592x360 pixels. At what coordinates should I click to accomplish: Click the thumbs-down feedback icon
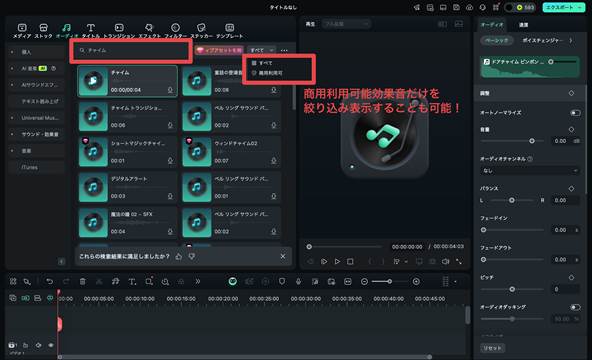tap(192, 257)
